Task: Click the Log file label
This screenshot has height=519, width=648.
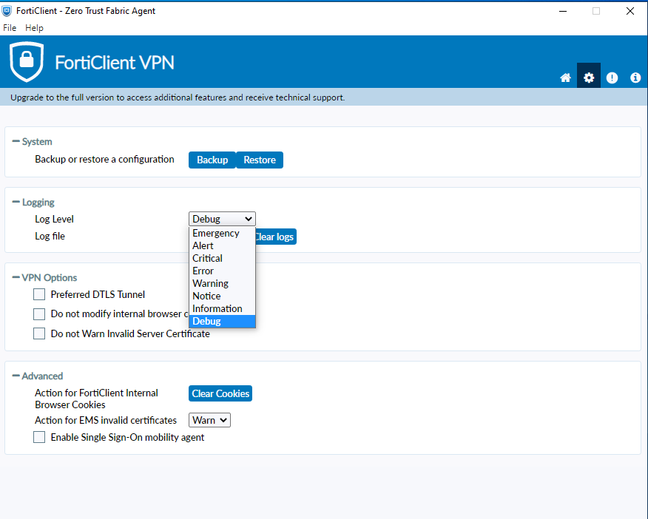Action: 50,236
